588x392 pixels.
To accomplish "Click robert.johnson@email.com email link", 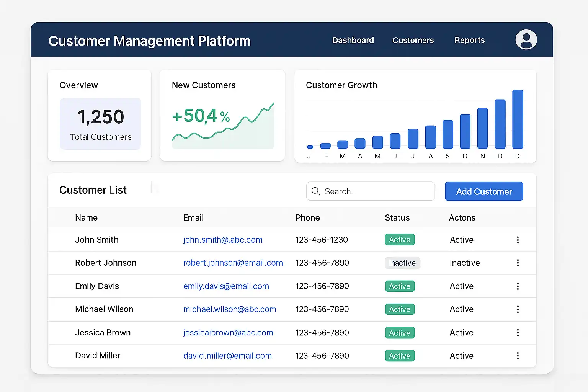I will [233, 263].
